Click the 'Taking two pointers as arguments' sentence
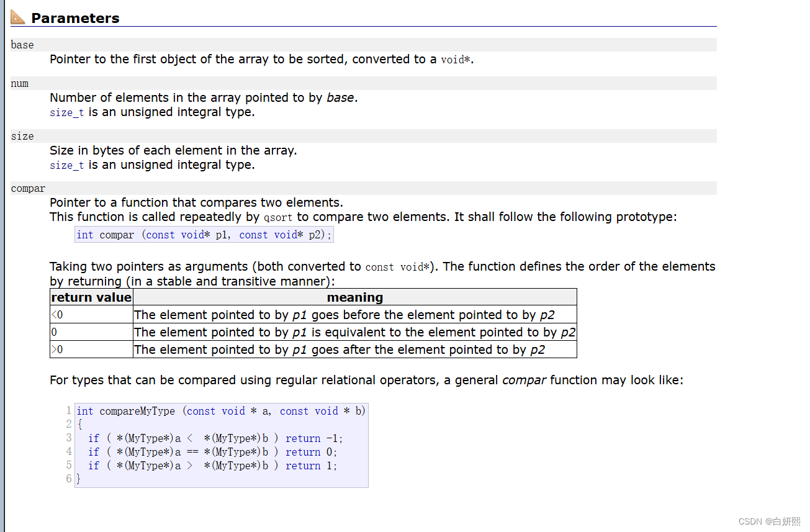The image size is (810, 532). click(382, 274)
